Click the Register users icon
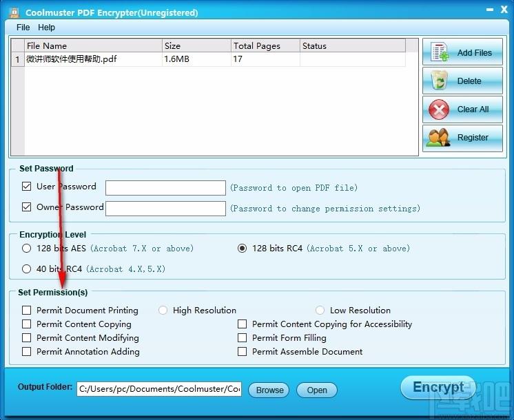The width and height of the screenshot is (514, 420). pyautogui.click(x=438, y=138)
